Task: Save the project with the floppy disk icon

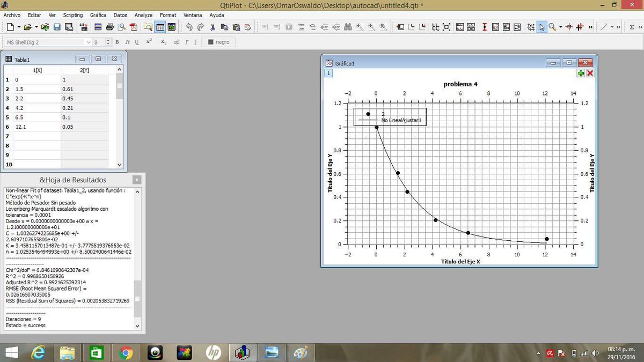Action: pyautogui.click(x=57, y=27)
